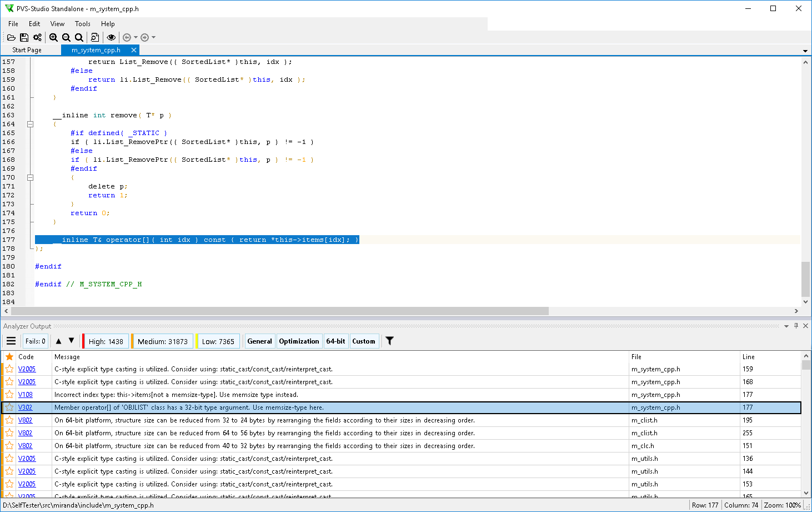Image resolution: width=812 pixels, height=512 pixels.
Task: Save the file with the floppy disk icon
Action: (24, 37)
